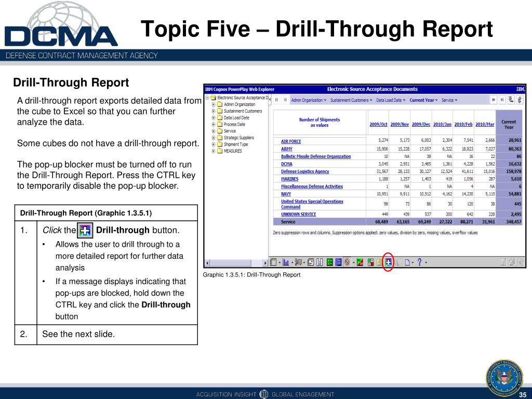Expand the Sustainment Customers tree node
This screenshot has height=399, width=532.
pos(214,111)
